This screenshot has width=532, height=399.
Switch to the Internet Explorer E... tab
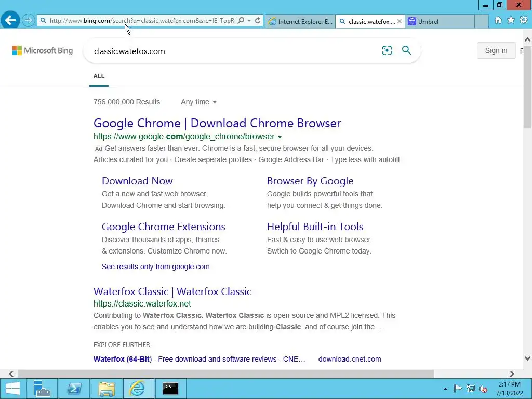[300, 21]
